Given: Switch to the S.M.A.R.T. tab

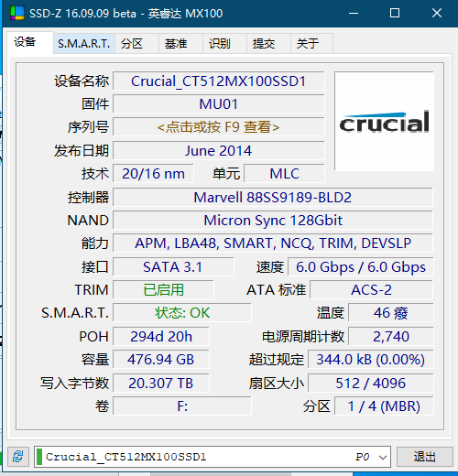Looking at the screenshot, I should point(84,44).
